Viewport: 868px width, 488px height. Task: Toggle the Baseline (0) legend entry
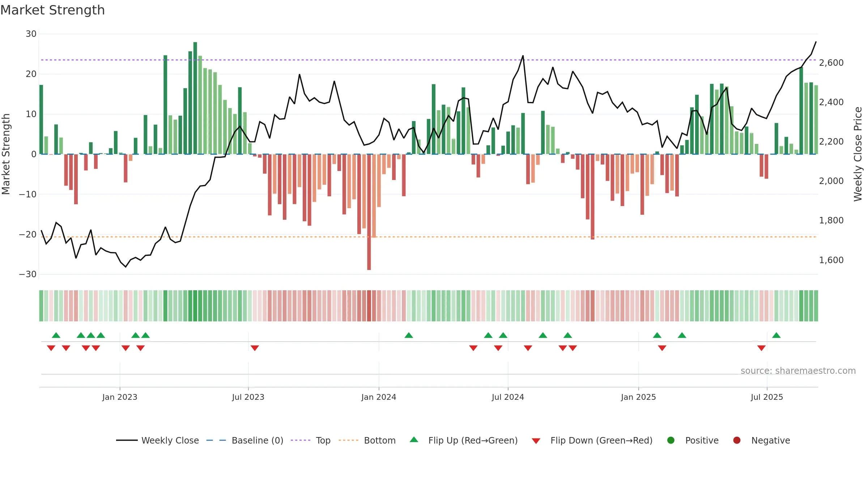(245, 440)
